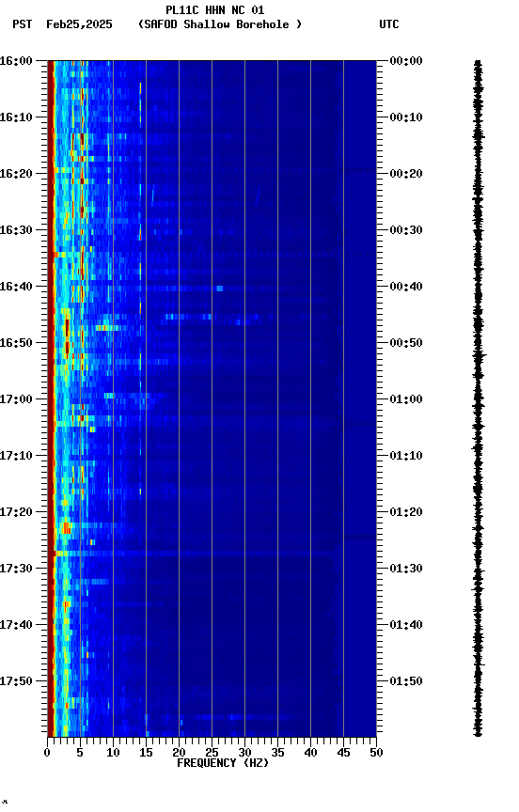
Task: Click the FREQUENCY (HZ) axis label
Action: 223,763
